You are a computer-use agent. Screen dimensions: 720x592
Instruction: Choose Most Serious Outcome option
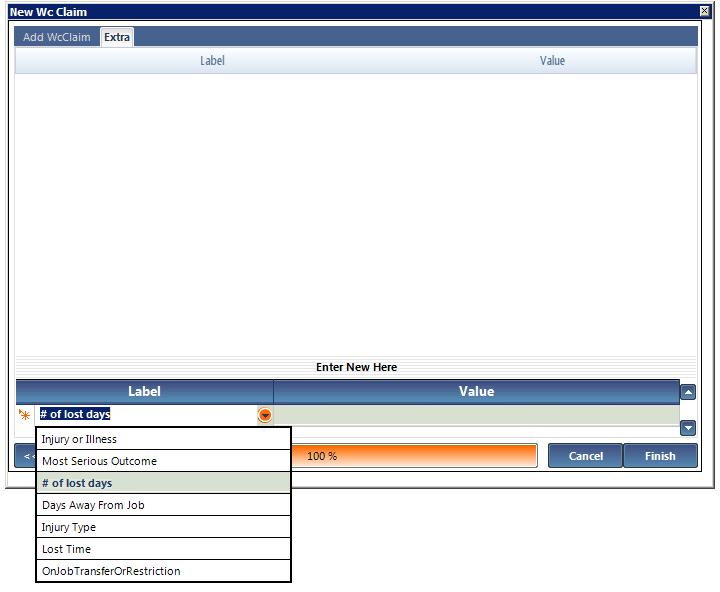(x=163, y=461)
